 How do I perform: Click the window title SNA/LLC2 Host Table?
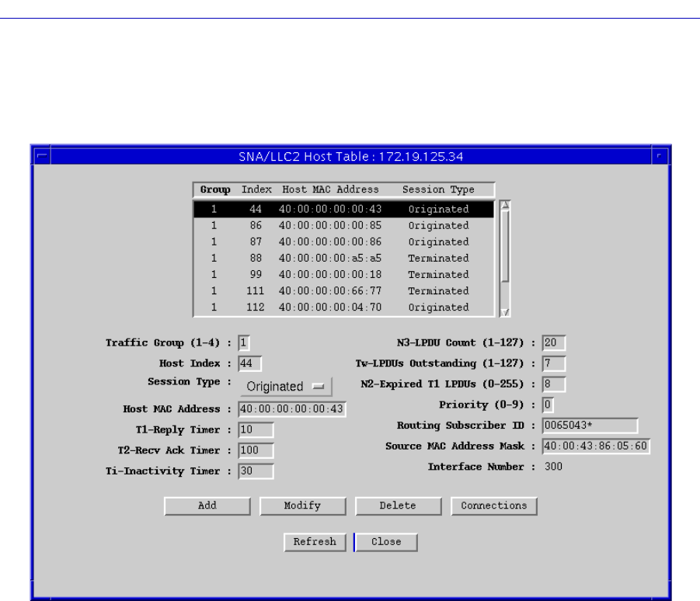click(x=351, y=157)
